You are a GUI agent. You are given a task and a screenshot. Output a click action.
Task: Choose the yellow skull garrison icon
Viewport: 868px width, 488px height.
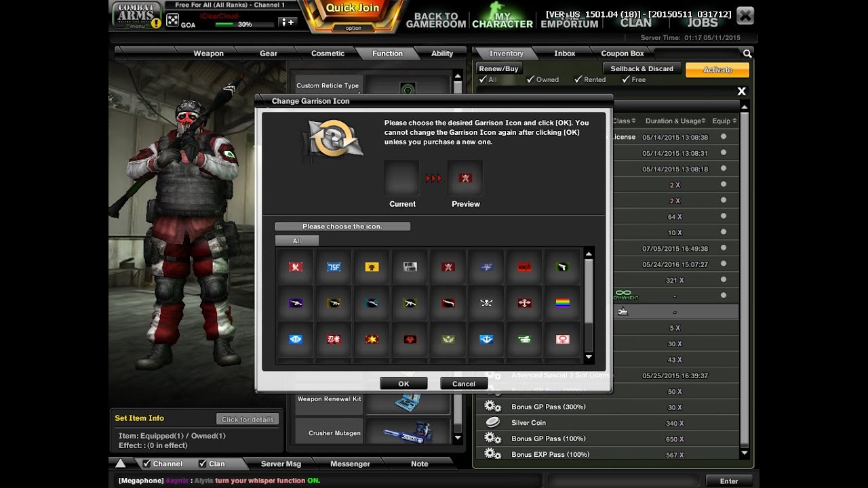(372, 267)
